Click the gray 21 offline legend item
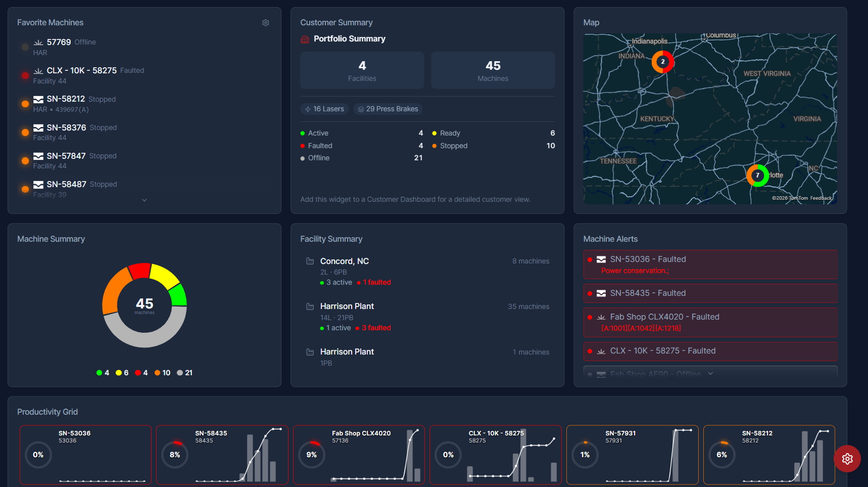This screenshot has height=487, width=868. [184, 373]
